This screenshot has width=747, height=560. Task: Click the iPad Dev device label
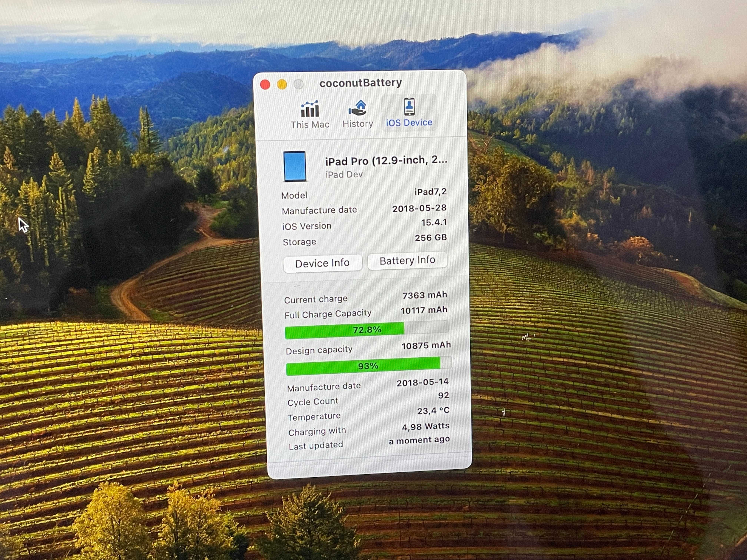point(344,174)
